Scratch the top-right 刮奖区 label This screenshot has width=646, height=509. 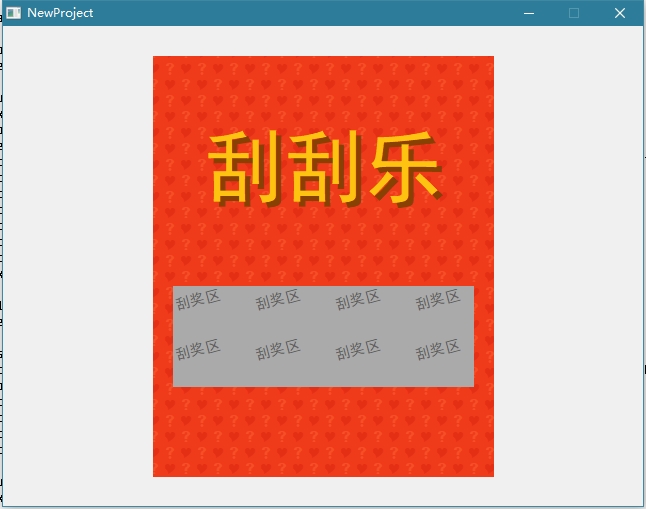pos(438,300)
